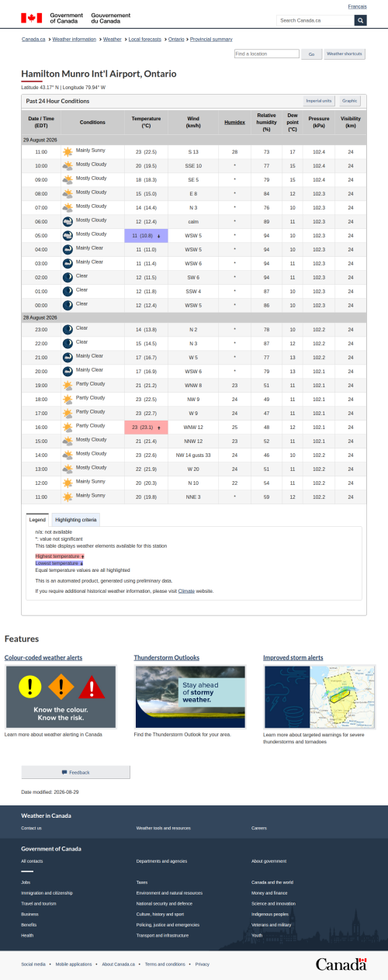The height and width of the screenshot is (980, 388).
Task: Open Departments and agencies link
Action: click(x=161, y=861)
